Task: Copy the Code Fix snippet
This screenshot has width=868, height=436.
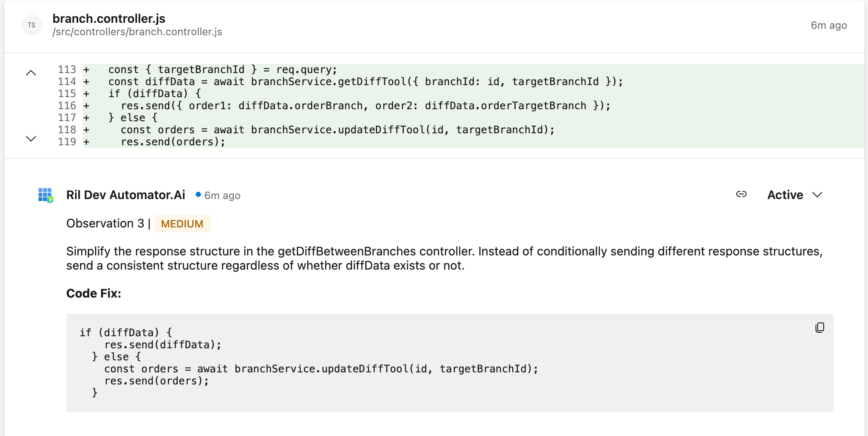Action: point(820,328)
